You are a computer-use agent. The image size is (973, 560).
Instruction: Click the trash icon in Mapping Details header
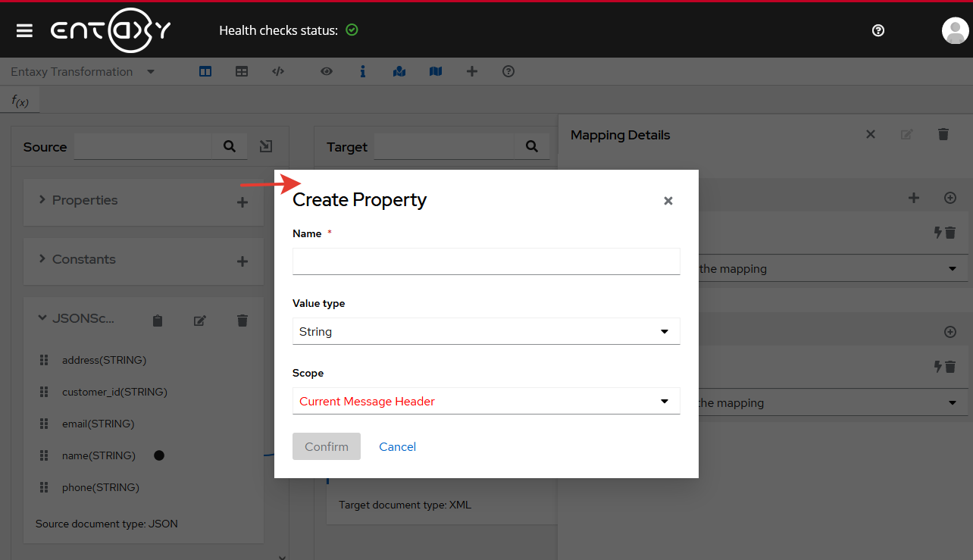point(943,134)
